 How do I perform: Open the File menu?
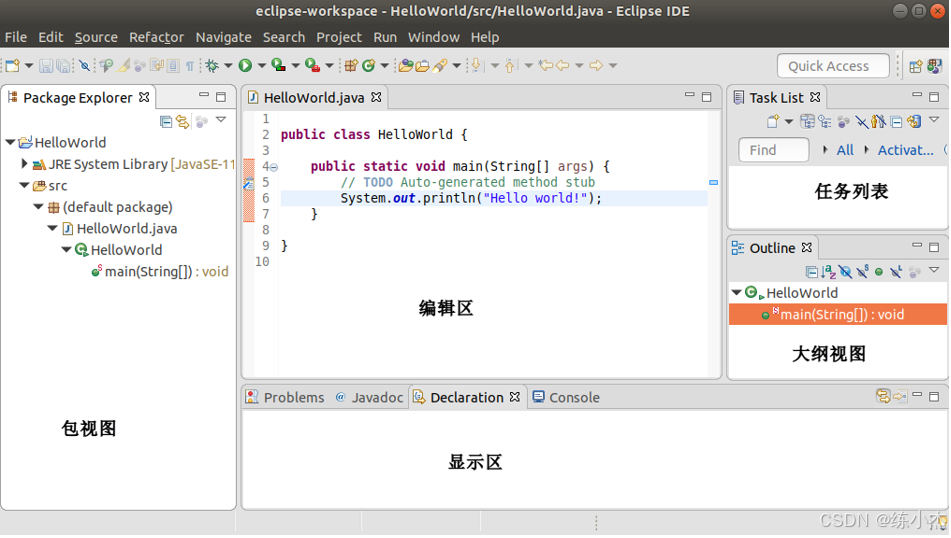pyautogui.click(x=16, y=38)
